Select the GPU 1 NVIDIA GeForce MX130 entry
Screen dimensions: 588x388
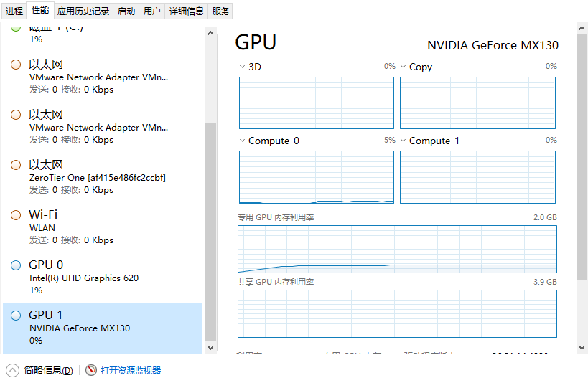click(103, 328)
